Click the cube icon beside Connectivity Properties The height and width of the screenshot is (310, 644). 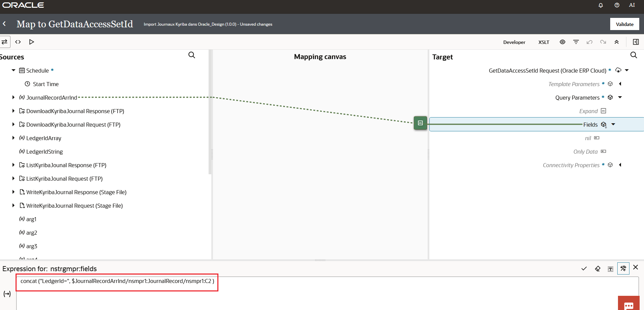(610, 165)
